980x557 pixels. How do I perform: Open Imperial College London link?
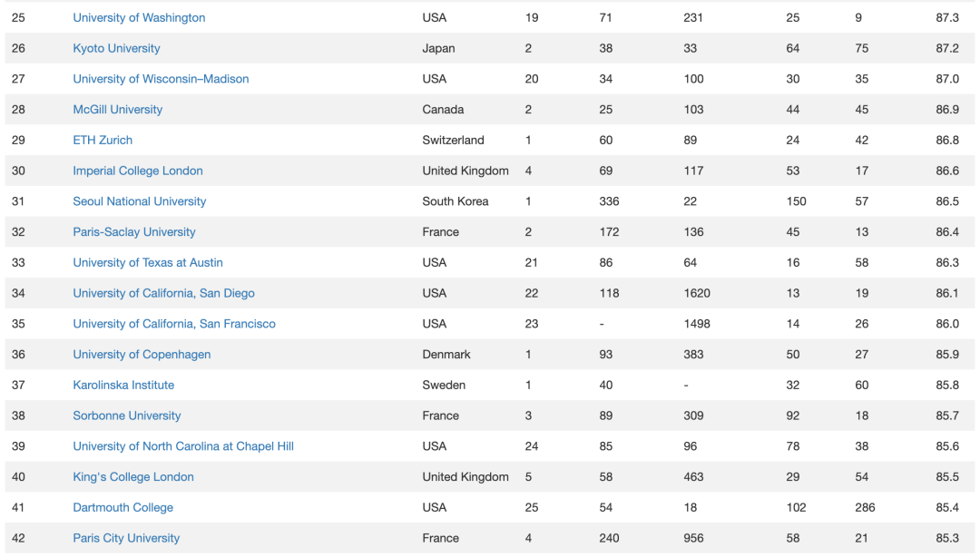[x=138, y=171]
